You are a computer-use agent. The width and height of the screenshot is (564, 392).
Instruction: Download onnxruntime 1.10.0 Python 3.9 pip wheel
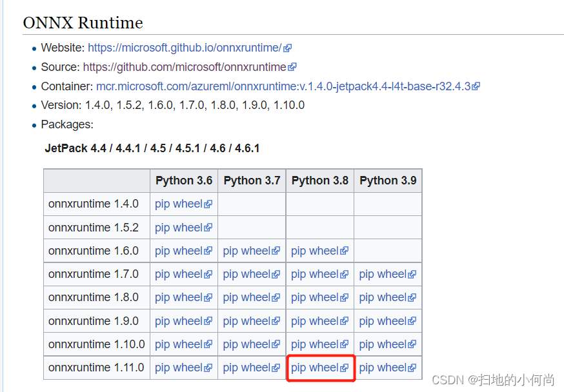[387, 344]
